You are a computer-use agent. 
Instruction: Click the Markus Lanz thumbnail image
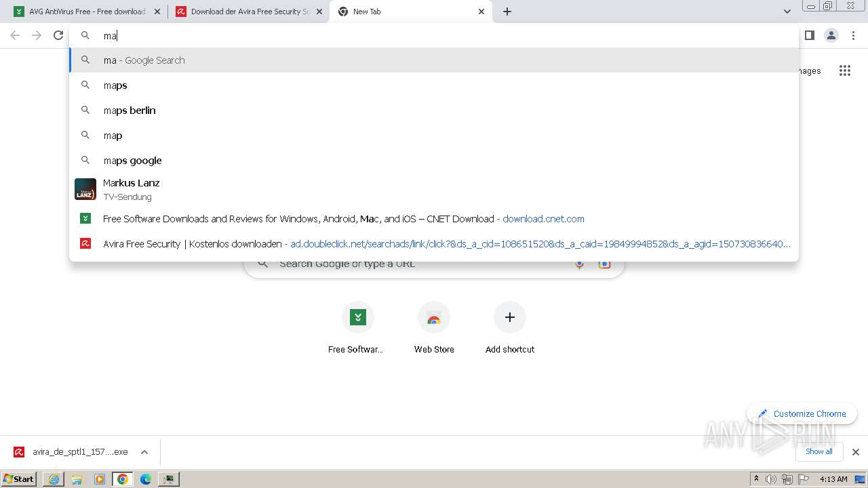point(85,189)
